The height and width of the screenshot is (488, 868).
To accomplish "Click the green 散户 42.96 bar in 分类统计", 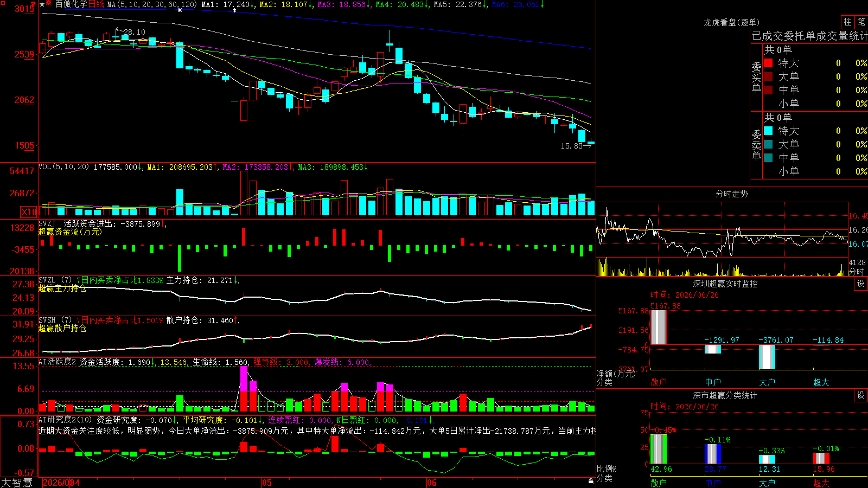I will (x=659, y=449).
